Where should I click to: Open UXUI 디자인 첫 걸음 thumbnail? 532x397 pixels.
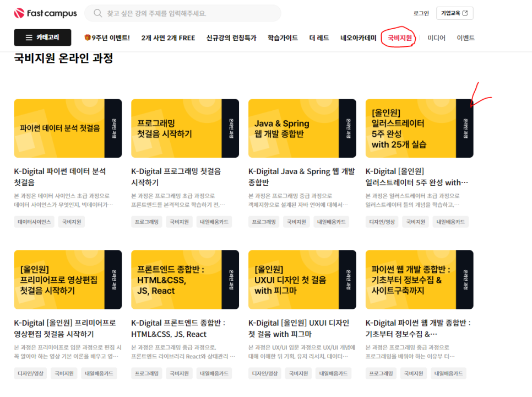click(302, 280)
